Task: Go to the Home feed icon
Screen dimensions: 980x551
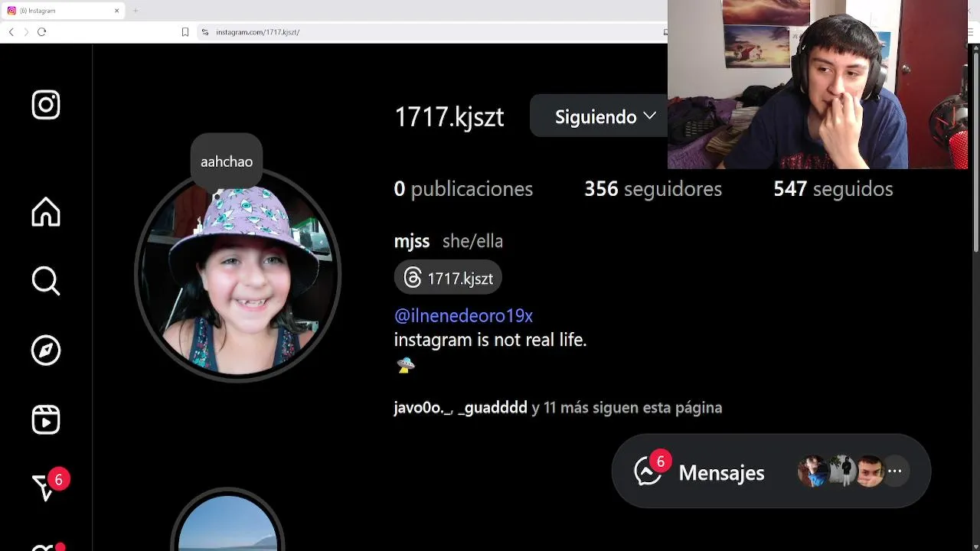Action: point(46,212)
